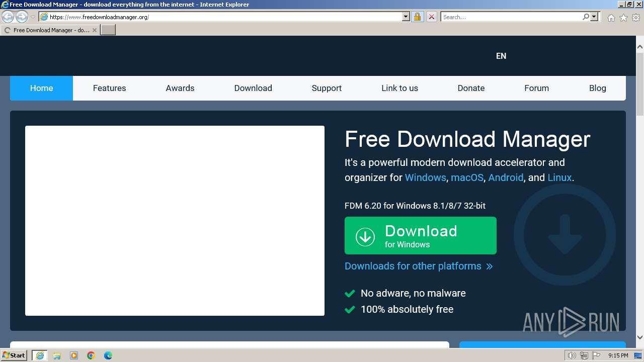The image size is (644, 362).
Task: Click the Action Center flag icon
Action: click(x=596, y=355)
